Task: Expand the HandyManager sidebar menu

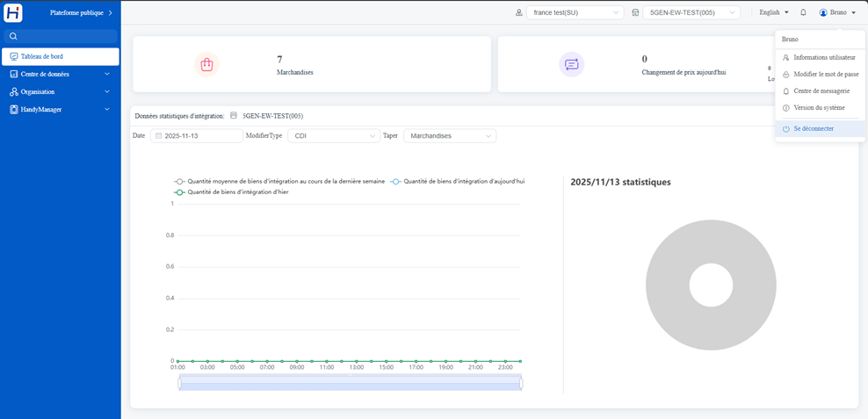Action: click(x=60, y=110)
